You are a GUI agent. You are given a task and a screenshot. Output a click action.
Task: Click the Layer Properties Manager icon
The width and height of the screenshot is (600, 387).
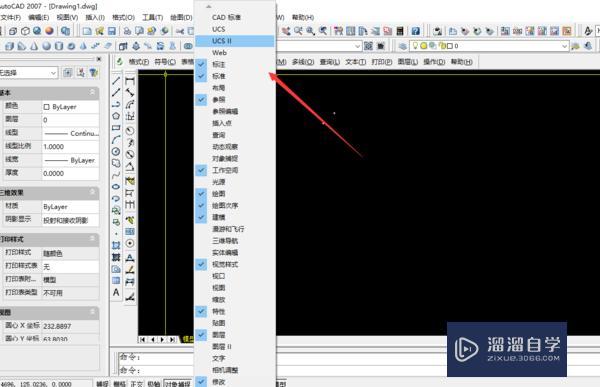click(x=403, y=46)
